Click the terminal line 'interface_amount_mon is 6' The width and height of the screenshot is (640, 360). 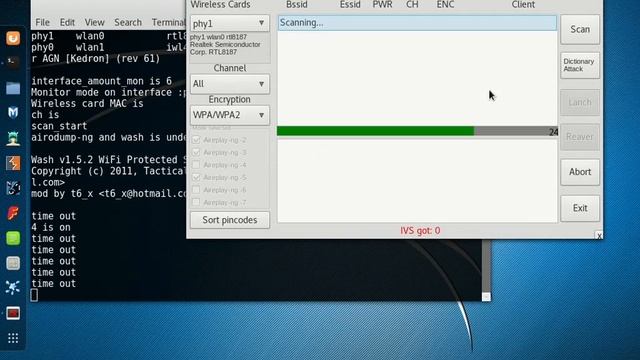point(102,81)
